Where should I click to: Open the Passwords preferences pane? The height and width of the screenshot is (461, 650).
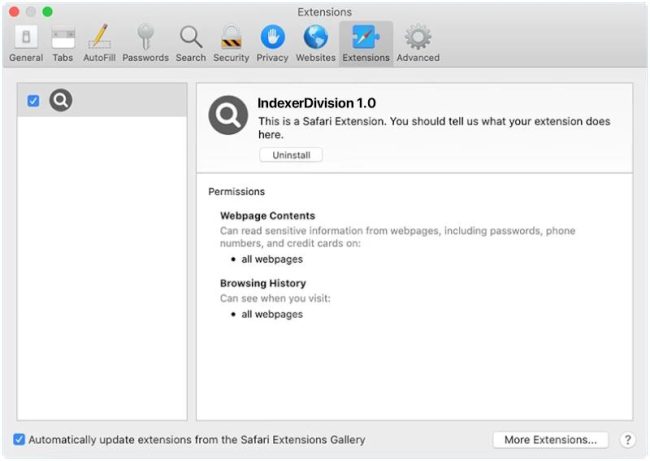pyautogui.click(x=145, y=43)
